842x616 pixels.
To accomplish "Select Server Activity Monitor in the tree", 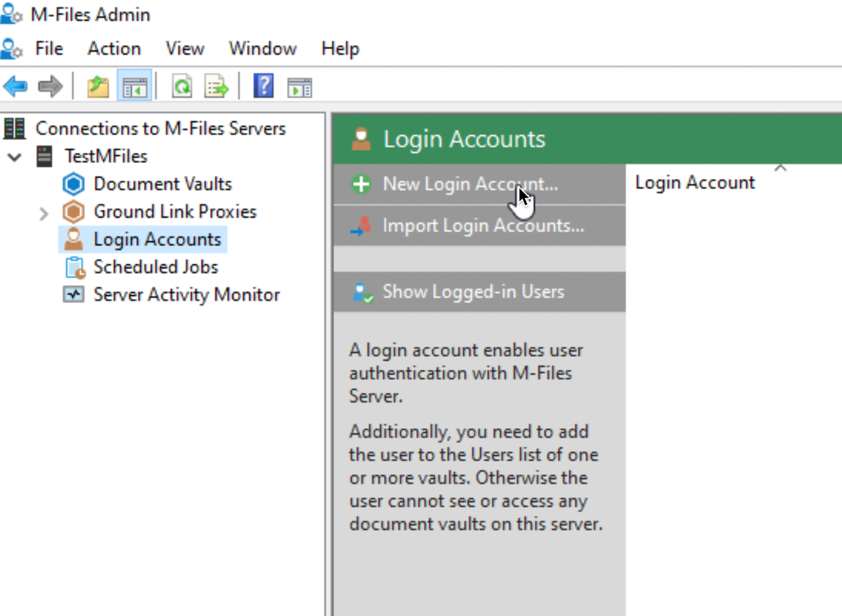I will point(187,295).
